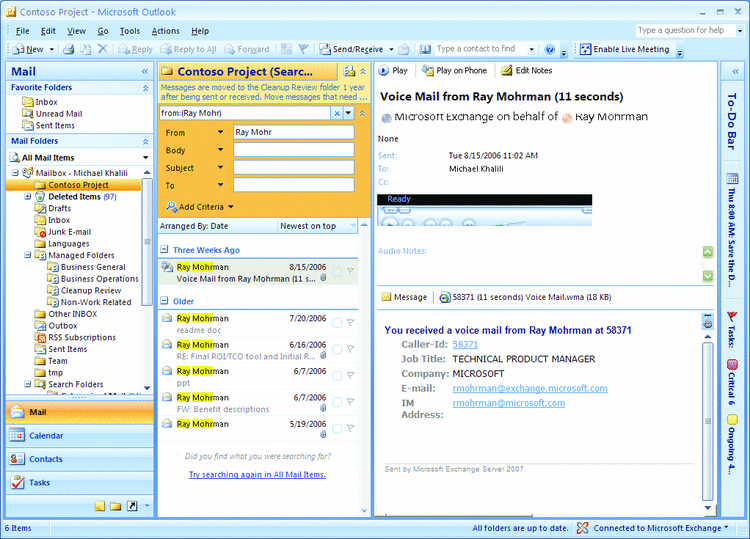Click the Notes icon in navigation pane
Image resolution: width=750 pixels, height=539 pixels.
point(100,506)
